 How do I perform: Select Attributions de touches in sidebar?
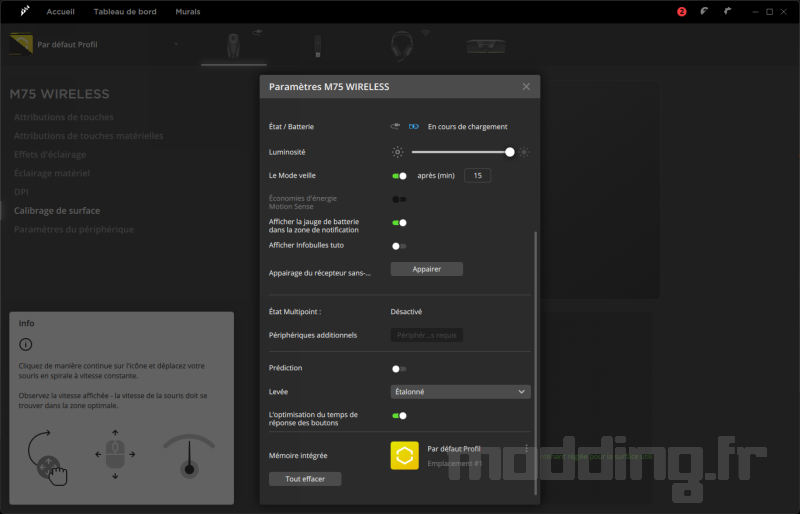[x=64, y=117]
